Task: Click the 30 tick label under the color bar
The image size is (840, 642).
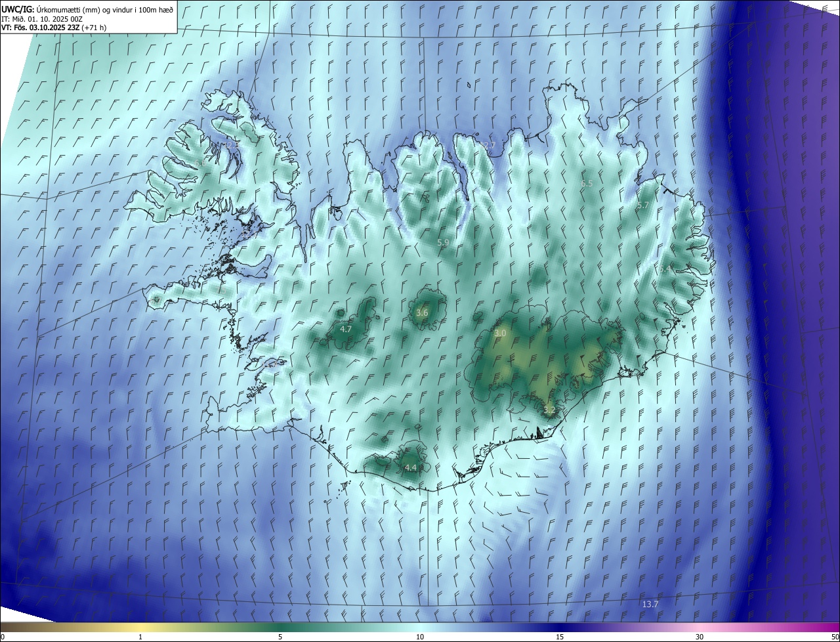Action: 700,637
